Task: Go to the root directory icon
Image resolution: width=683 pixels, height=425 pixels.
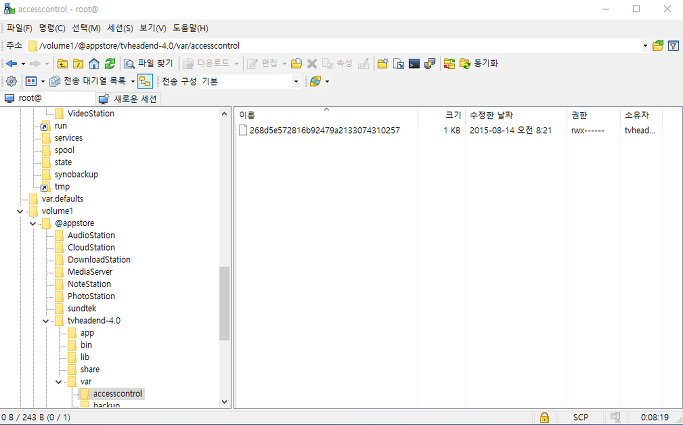Action: 78,64
